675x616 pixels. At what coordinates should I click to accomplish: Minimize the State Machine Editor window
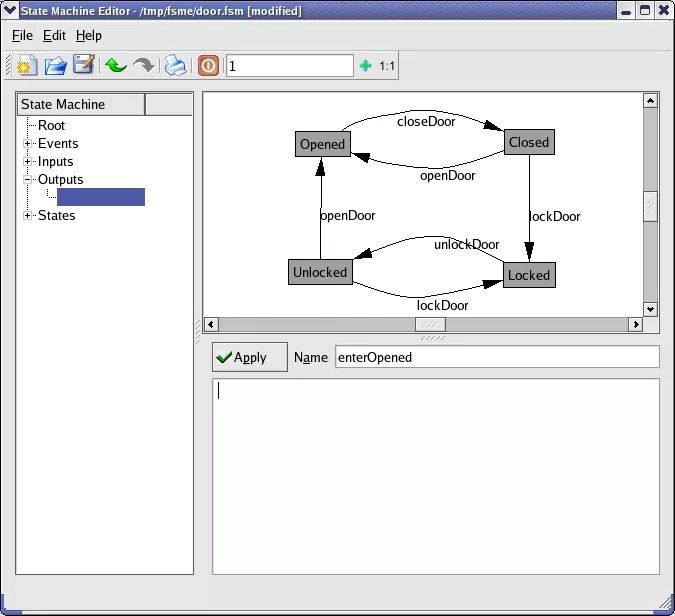point(626,11)
